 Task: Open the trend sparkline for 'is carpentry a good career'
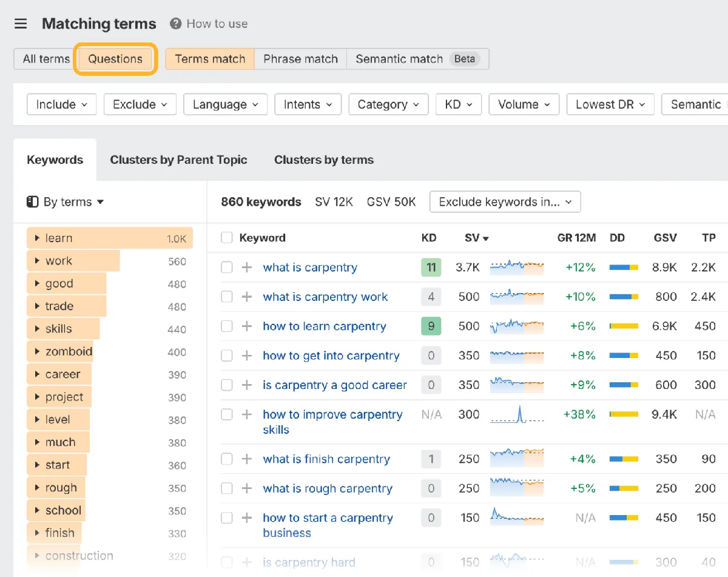[517, 384]
